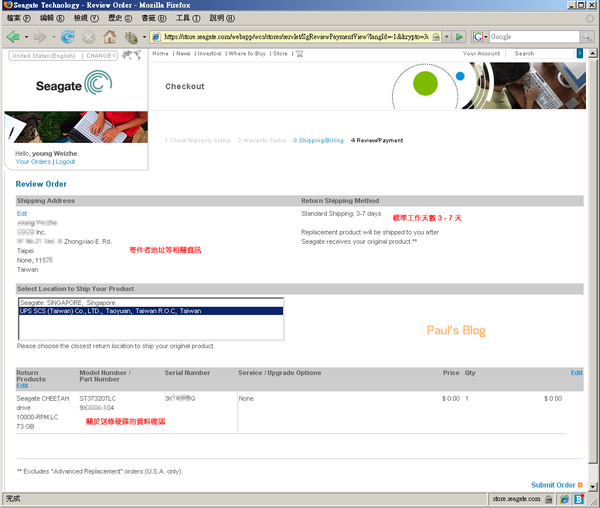Open the 檢視 (View) menu
Image resolution: width=600 pixels, height=508 pixels.
pyautogui.click(x=86, y=18)
